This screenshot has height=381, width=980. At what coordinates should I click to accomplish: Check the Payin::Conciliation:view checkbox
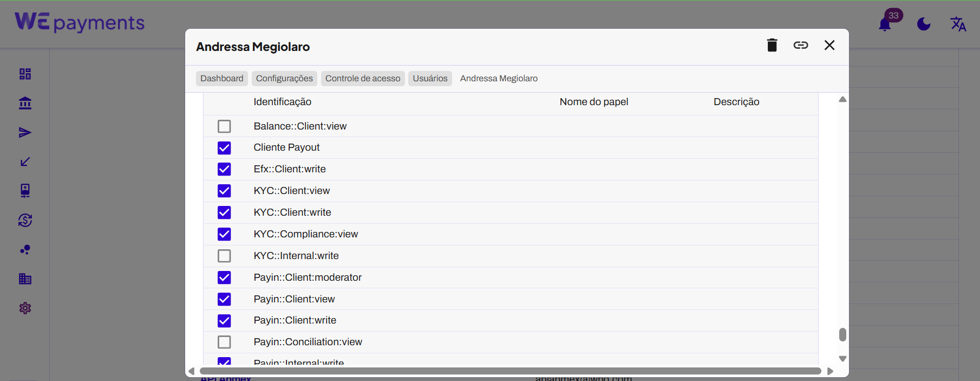pos(224,342)
